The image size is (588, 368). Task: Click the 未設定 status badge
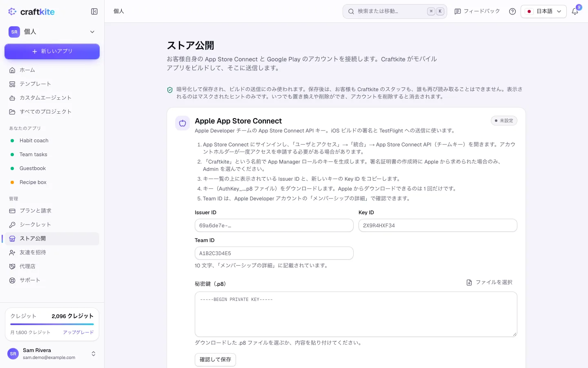[504, 121]
